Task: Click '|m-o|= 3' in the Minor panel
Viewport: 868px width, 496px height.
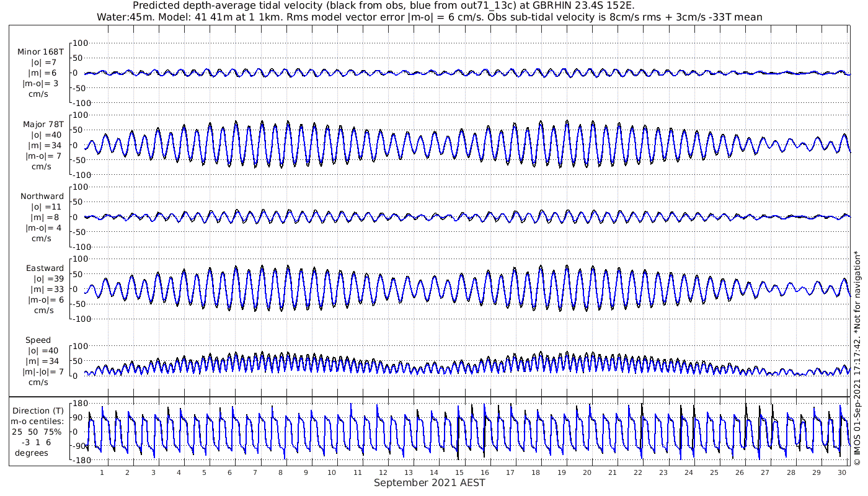Action: click(x=43, y=84)
